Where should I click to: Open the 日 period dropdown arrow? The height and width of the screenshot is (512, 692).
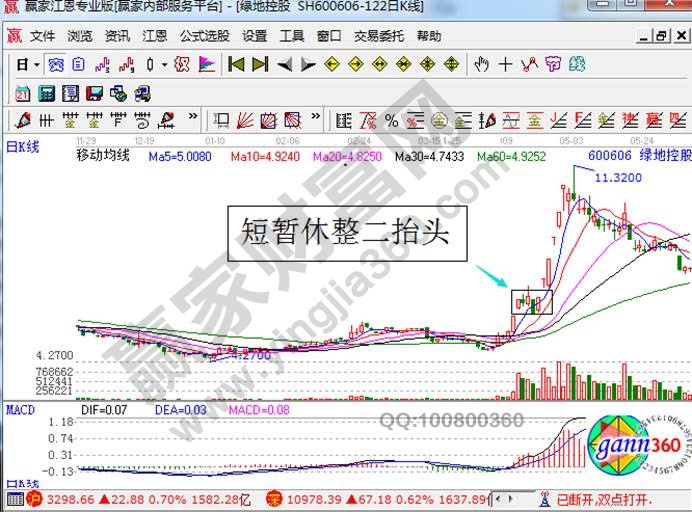point(36,65)
